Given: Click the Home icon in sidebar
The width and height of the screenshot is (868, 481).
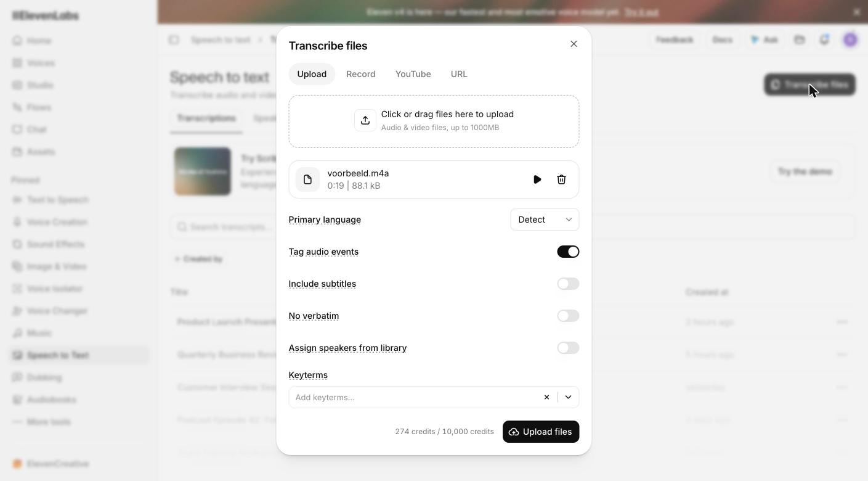Looking at the screenshot, I should coord(17,41).
